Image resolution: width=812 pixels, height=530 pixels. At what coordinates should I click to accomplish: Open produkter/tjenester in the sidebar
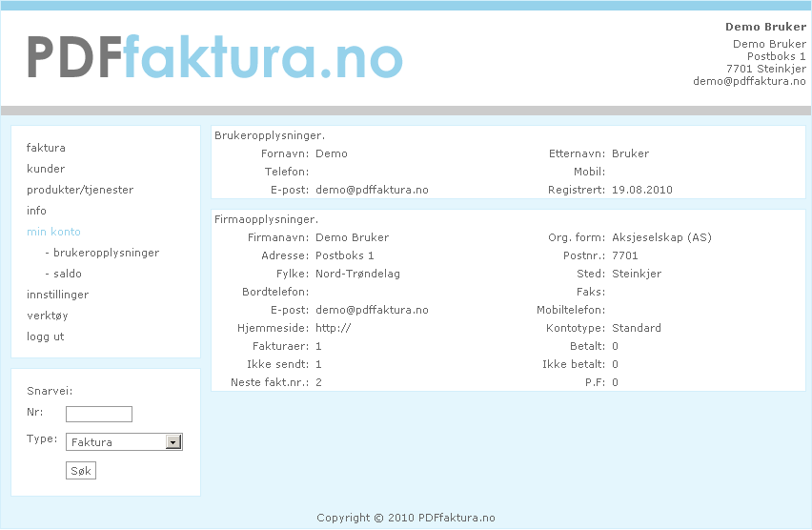click(x=80, y=190)
